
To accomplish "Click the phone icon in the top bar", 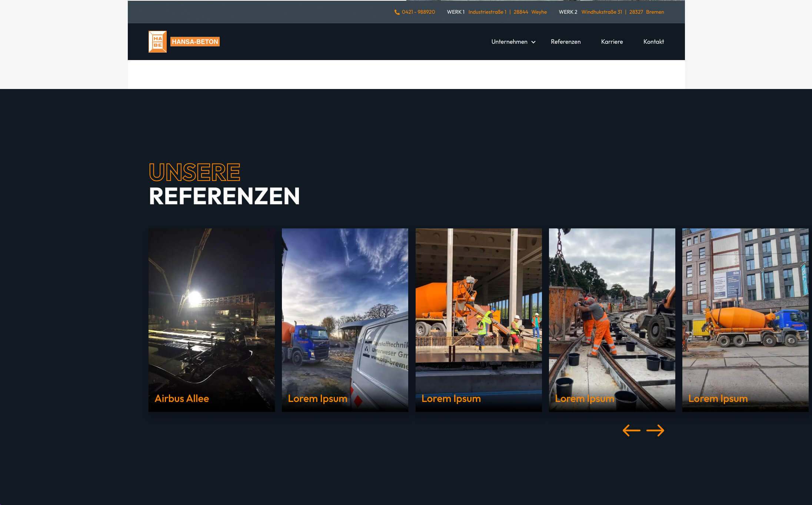I will tap(396, 12).
